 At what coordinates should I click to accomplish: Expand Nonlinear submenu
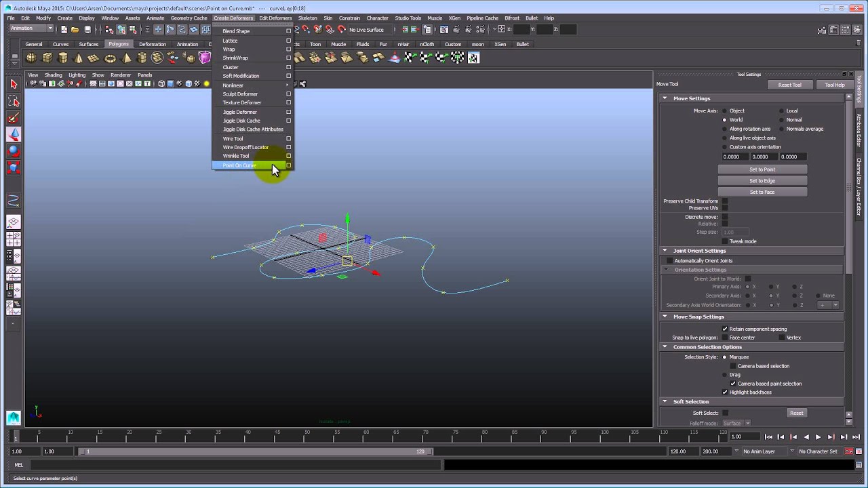click(x=252, y=85)
